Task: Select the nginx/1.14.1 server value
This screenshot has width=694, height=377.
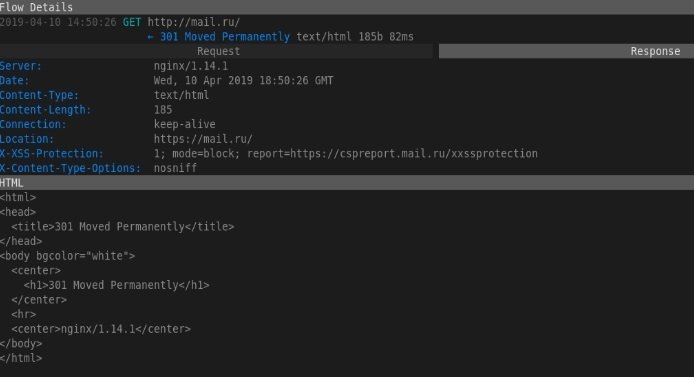Action: [x=191, y=66]
